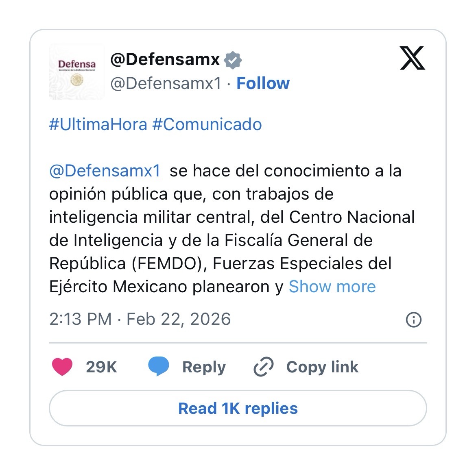Like the post with the heart icon
Screen dimensions: 476x461
pos(62,367)
